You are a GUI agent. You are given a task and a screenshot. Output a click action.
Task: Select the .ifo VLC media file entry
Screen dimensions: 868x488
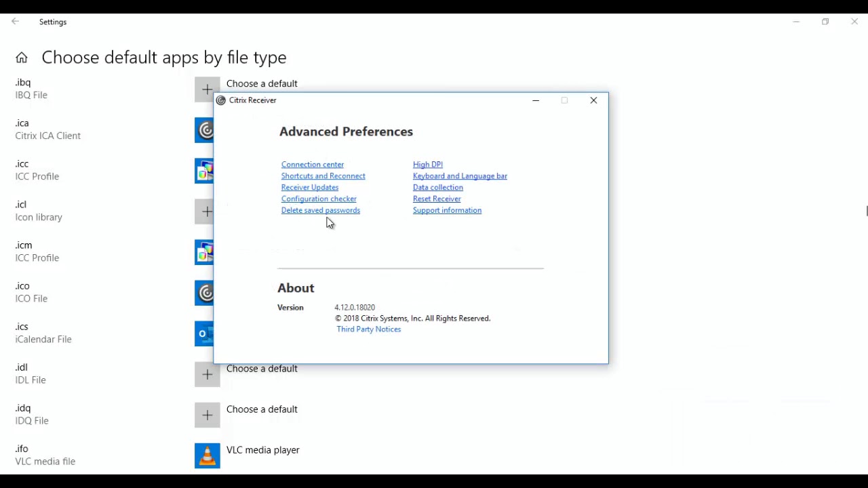point(45,455)
